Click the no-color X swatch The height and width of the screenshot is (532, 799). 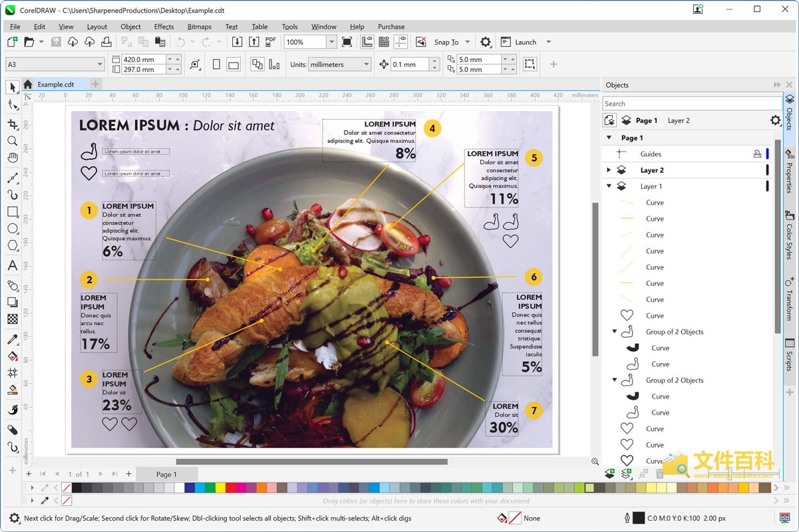66,487
